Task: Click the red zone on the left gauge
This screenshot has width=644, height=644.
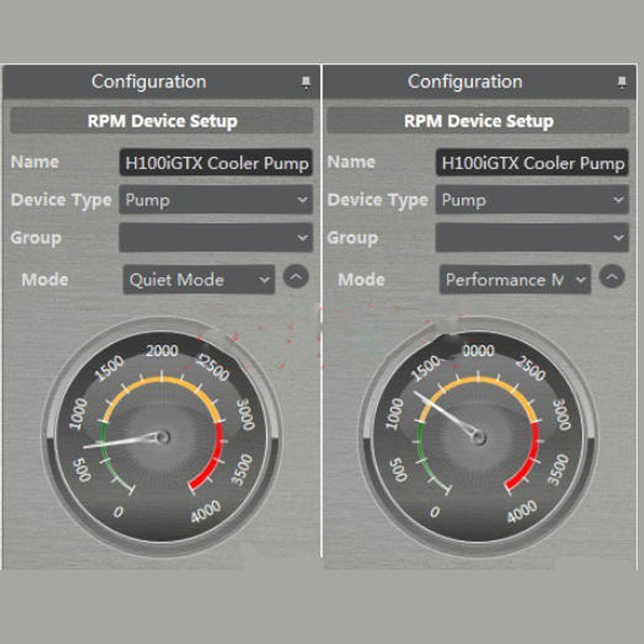Action: click(213, 460)
